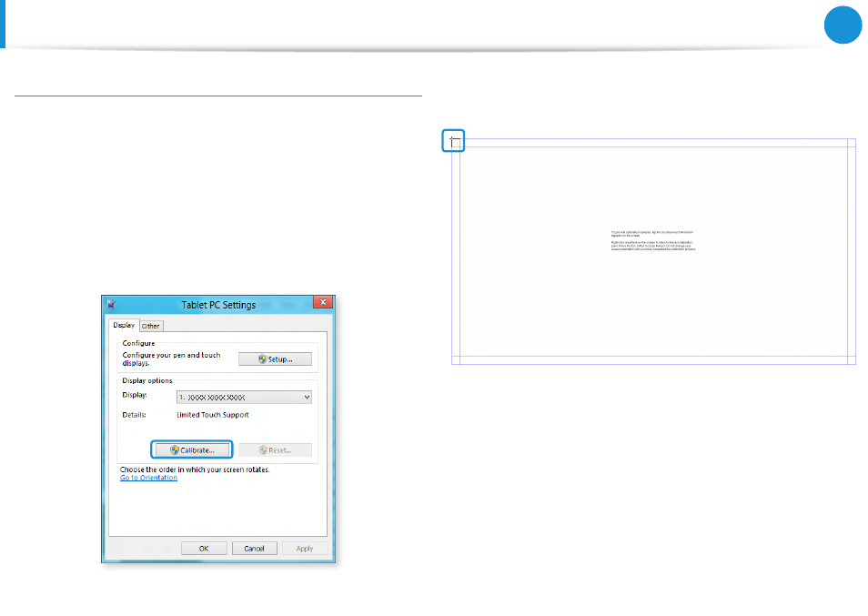868x616 pixels.
Task: Switch to the Display tab
Action: click(x=124, y=325)
